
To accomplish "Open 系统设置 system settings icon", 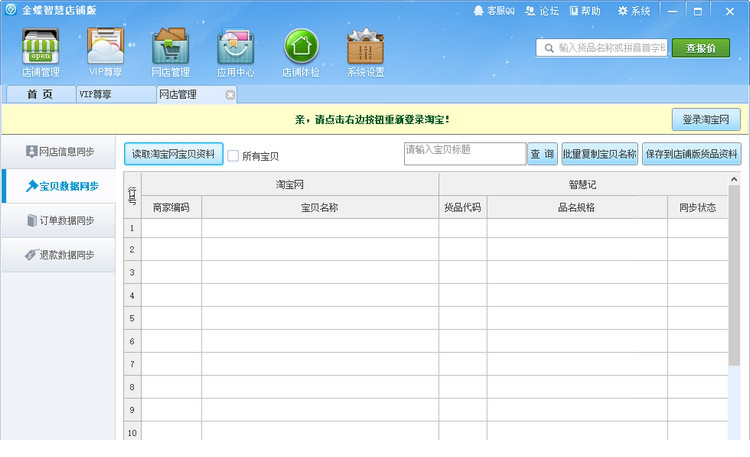I will tap(365, 49).
